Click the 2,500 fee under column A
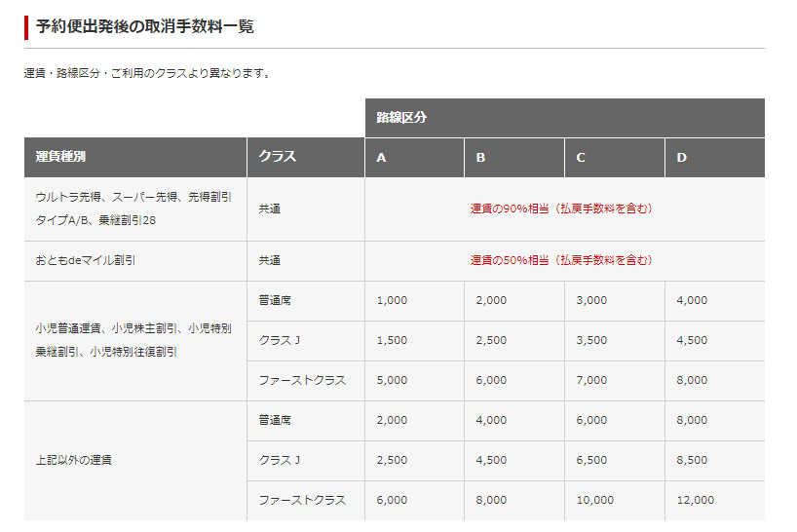This screenshot has height=532, width=797. coord(414,461)
